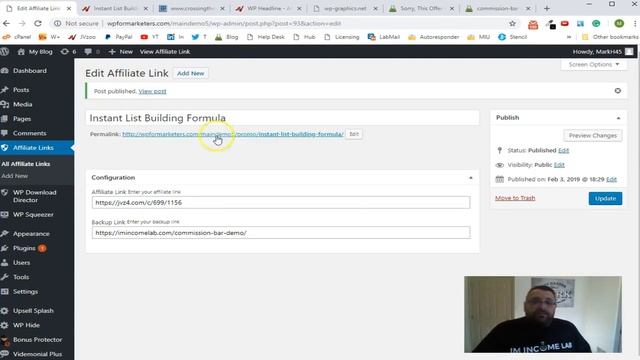640x360 pixels.
Task: Open Appearance settings menu
Action: 31,233
